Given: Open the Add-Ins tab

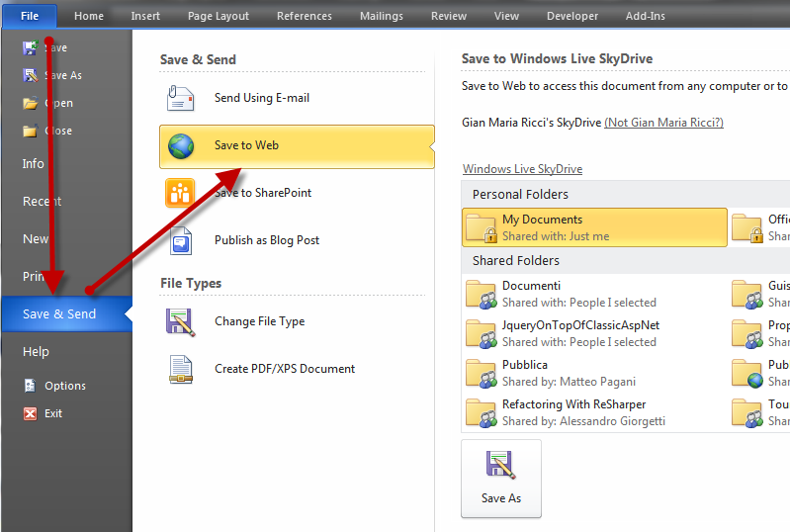Looking at the screenshot, I should pyautogui.click(x=646, y=16).
